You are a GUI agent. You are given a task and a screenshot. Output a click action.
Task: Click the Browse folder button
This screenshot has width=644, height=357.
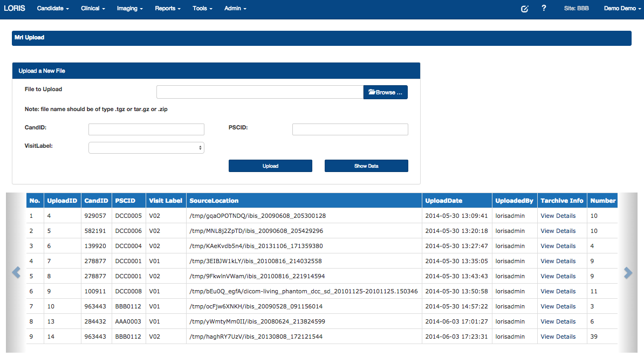[x=385, y=92]
